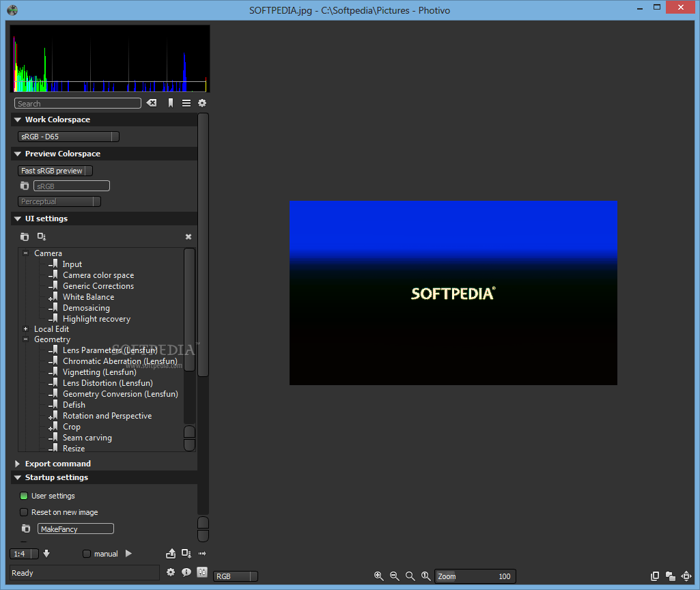Click the SOFTPEDIA image preview
This screenshot has width=700, height=590.
click(453, 293)
